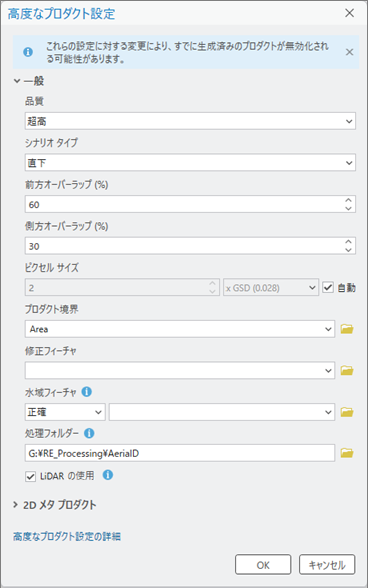Click the info icon in the message banner

click(28, 52)
